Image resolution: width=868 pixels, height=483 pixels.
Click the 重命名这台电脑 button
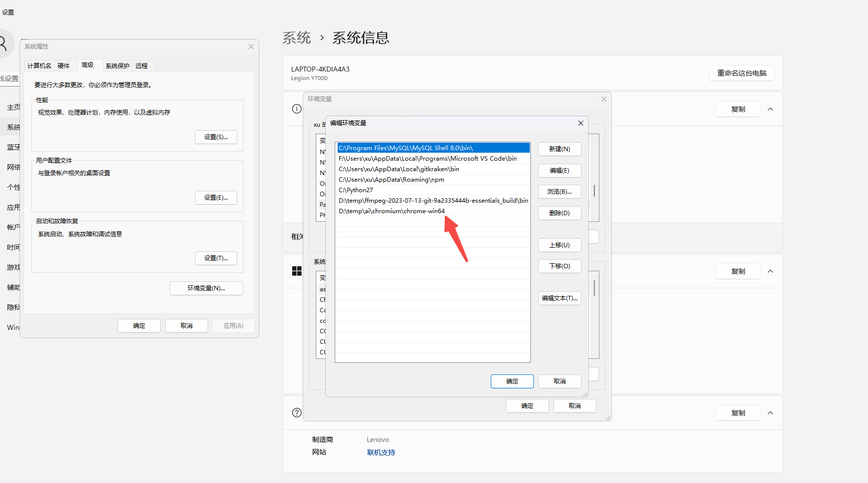pos(742,73)
